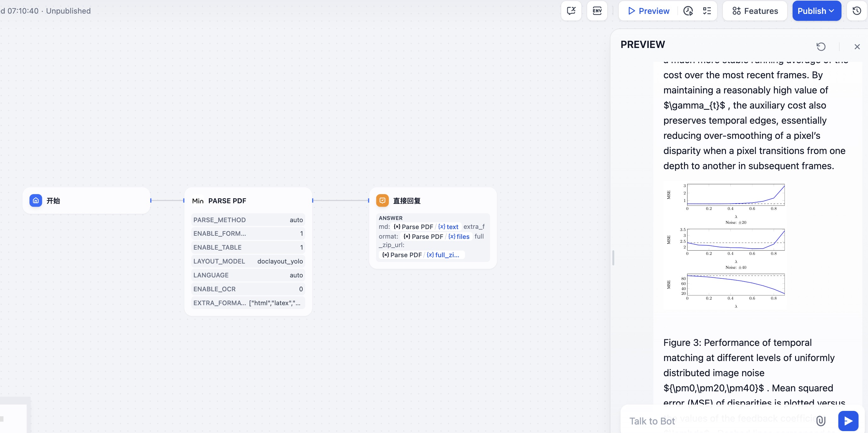Send the message with the arrow button

click(848, 420)
